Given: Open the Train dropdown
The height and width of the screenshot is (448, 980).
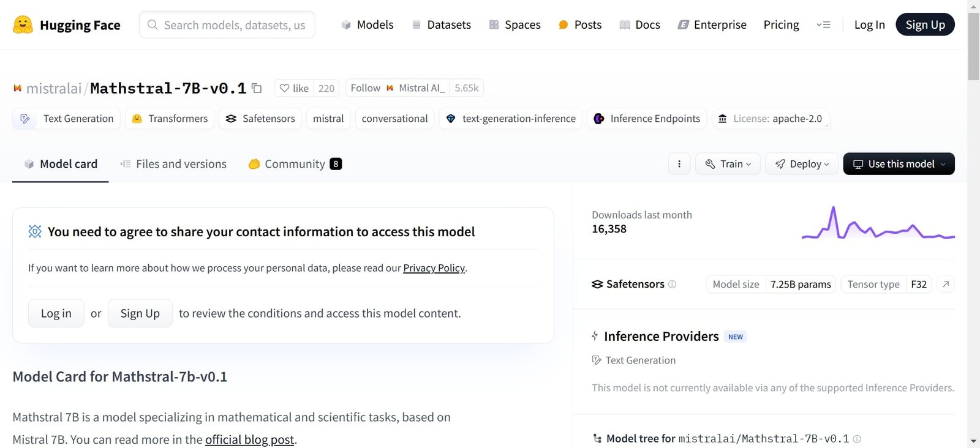Looking at the screenshot, I should 728,164.
